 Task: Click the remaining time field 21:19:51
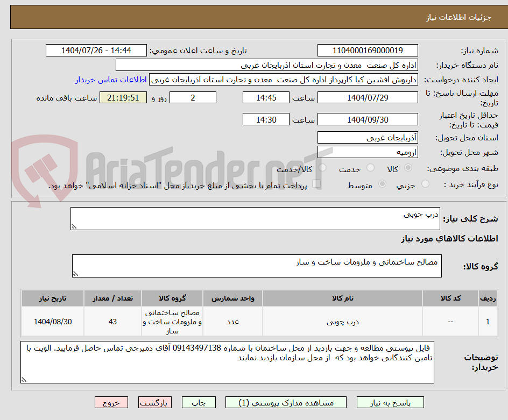123,97
